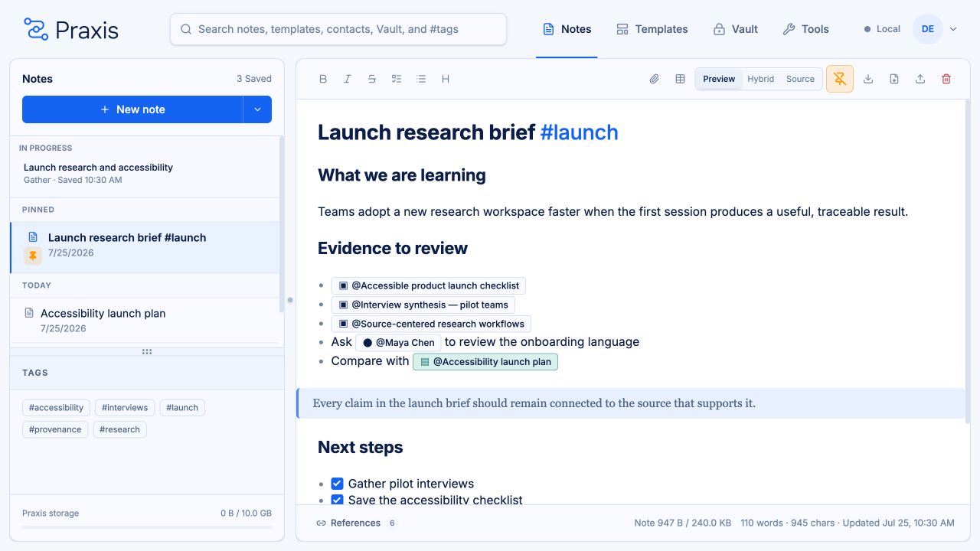
Task: Unpin this note
Action: (x=840, y=79)
